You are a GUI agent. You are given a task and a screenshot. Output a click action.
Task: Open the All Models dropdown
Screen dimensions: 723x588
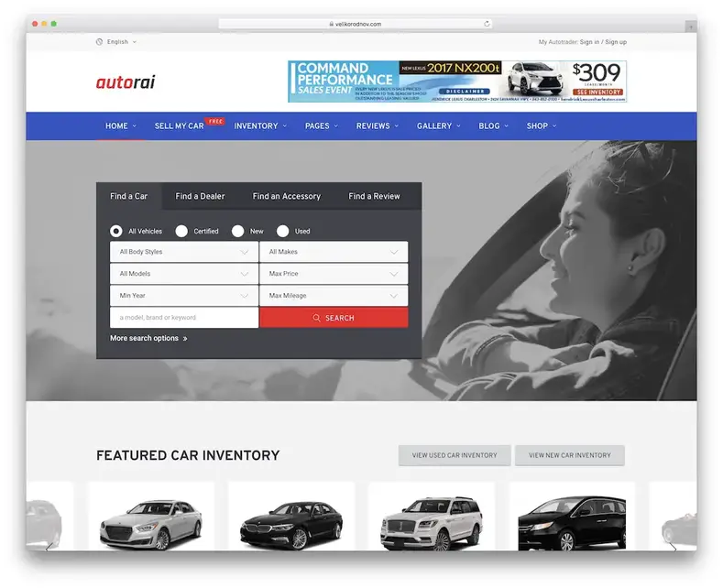click(184, 274)
